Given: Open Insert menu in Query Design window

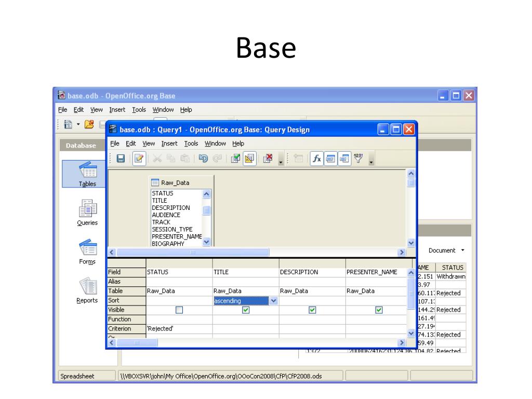Looking at the screenshot, I should (x=169, y=143).
